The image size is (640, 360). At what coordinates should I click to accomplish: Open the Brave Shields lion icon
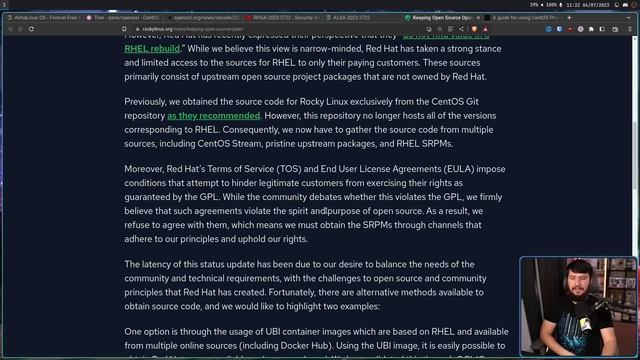point(474,29)
